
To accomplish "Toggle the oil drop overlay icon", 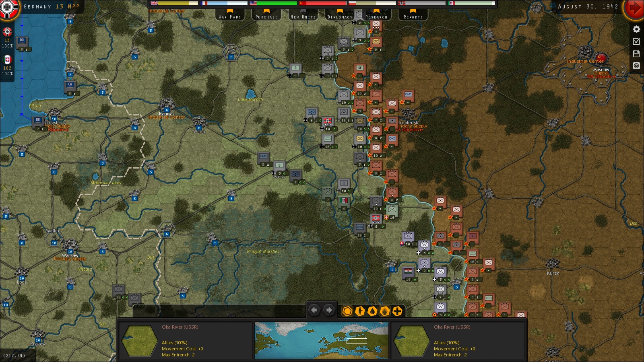I will 372,311.
